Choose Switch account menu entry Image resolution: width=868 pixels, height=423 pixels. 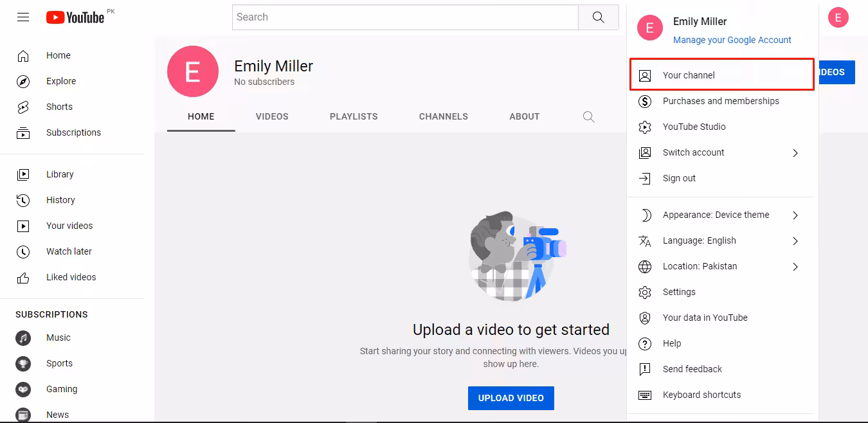[x=723, y=152]
